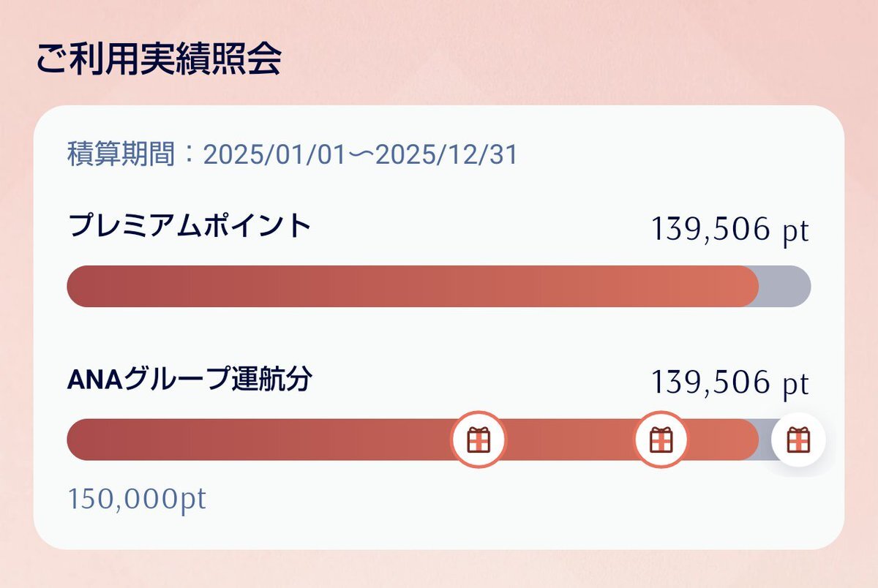Click the 2025/12/31 end date

tap(446, 155)
